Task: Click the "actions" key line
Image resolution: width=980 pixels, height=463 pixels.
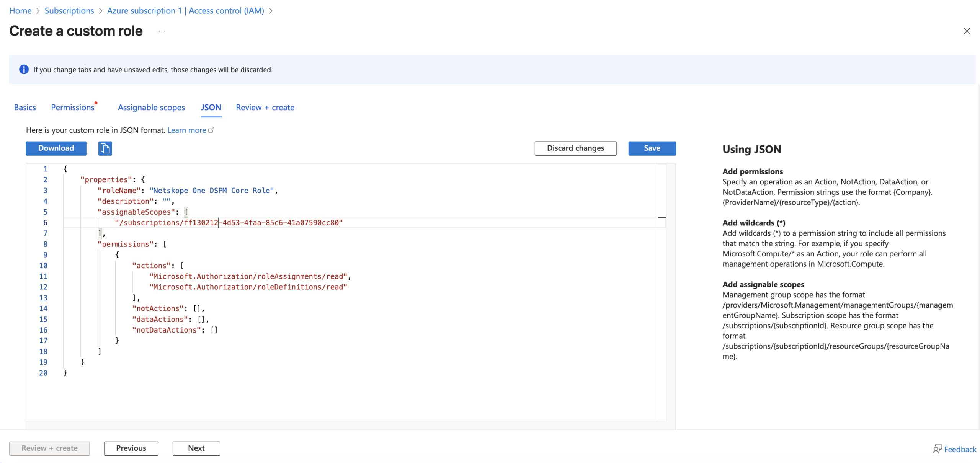Action: (x=158, y=265)
